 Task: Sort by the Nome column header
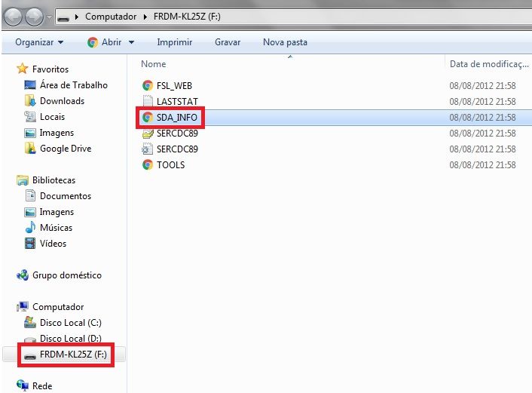154,64
